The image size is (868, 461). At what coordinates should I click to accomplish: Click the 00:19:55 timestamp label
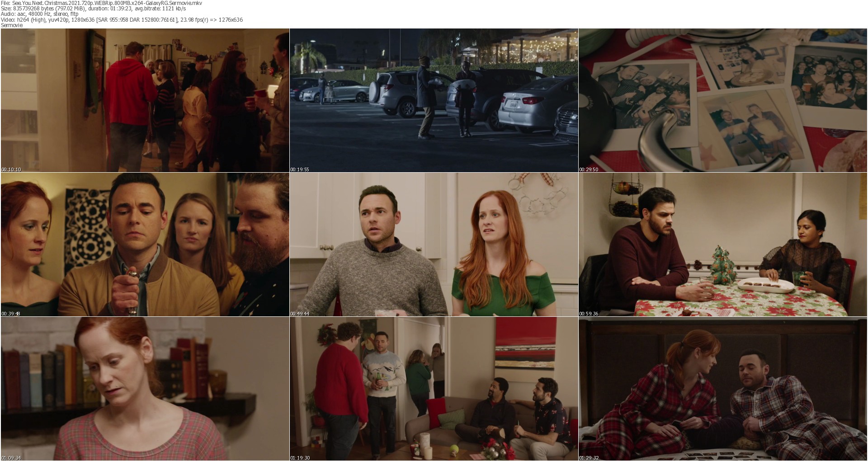click(300, 169)
